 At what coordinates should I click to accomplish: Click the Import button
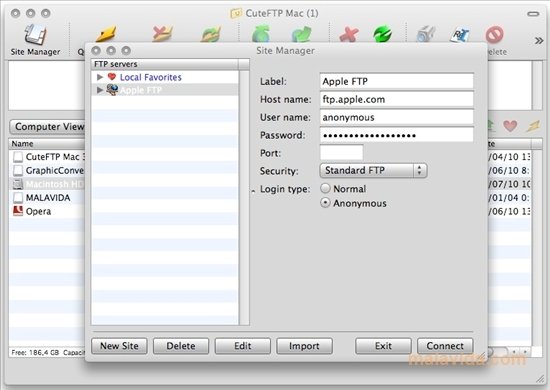304,346
